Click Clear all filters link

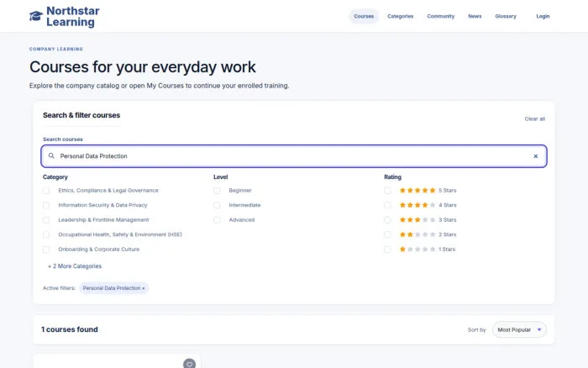pyautogui.click(x=535, y=119)
